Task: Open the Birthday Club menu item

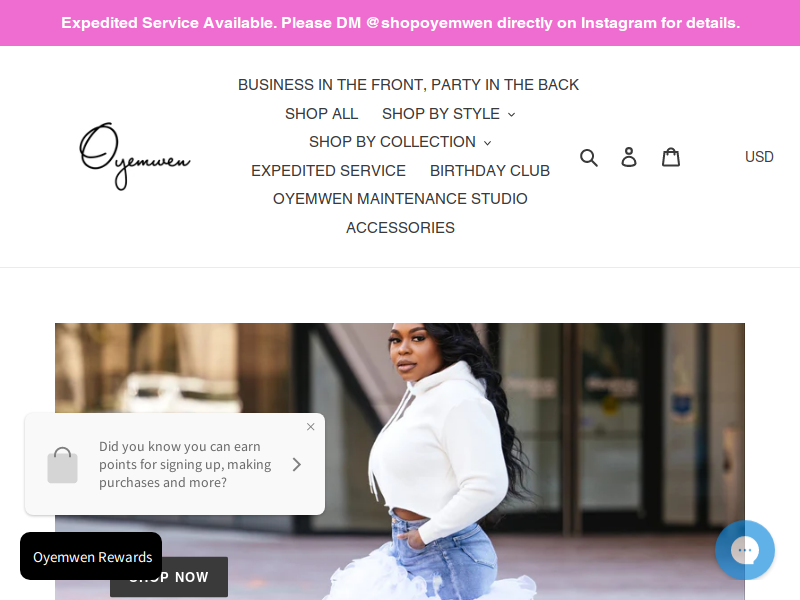Action: [490, 170]
